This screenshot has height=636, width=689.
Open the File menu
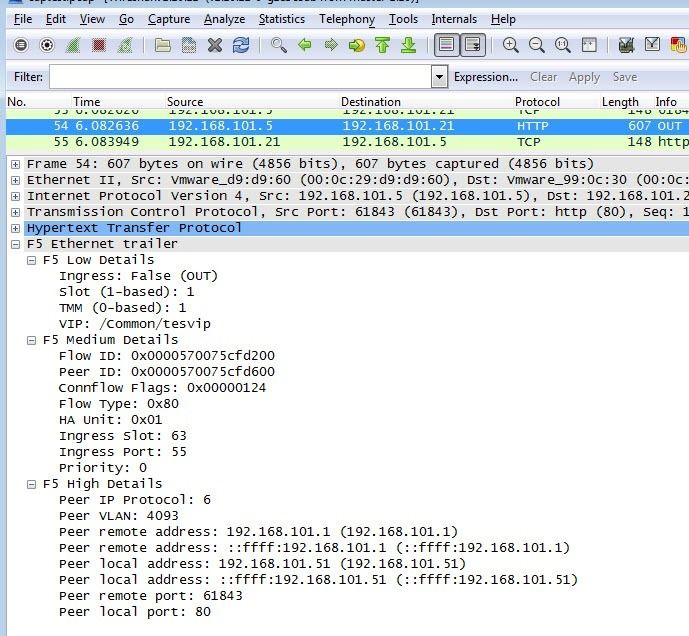(x=23, y=19)
